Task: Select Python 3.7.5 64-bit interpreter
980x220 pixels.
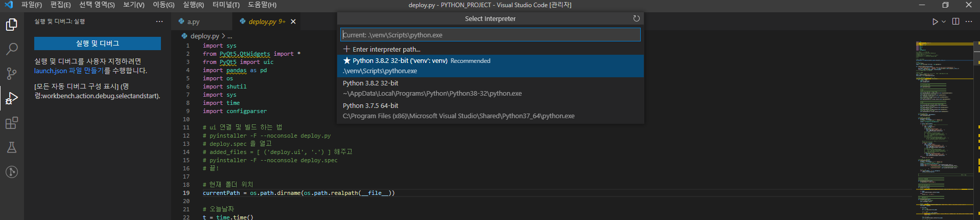Action: click(x=491, y=111)
